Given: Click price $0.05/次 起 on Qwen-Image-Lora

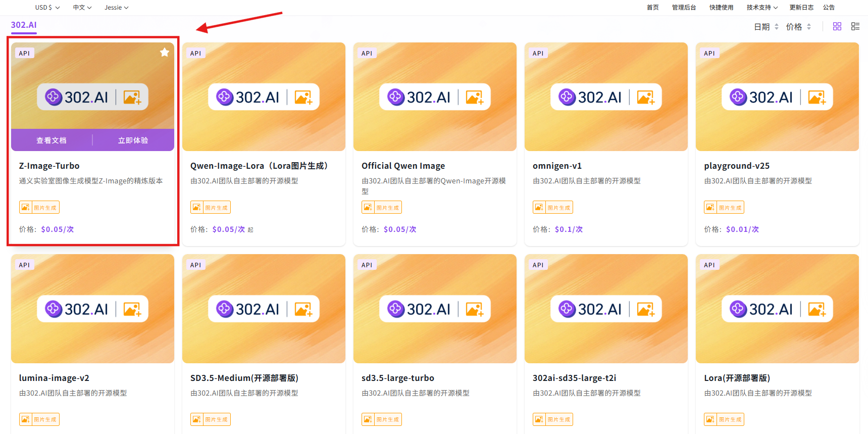Looking at the screenshot, I should click(233, 229).
